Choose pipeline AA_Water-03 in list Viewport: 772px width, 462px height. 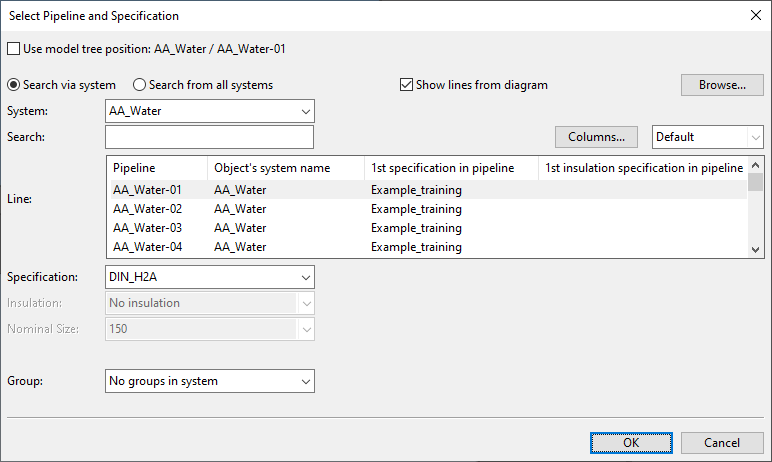(x=147, y=228)
